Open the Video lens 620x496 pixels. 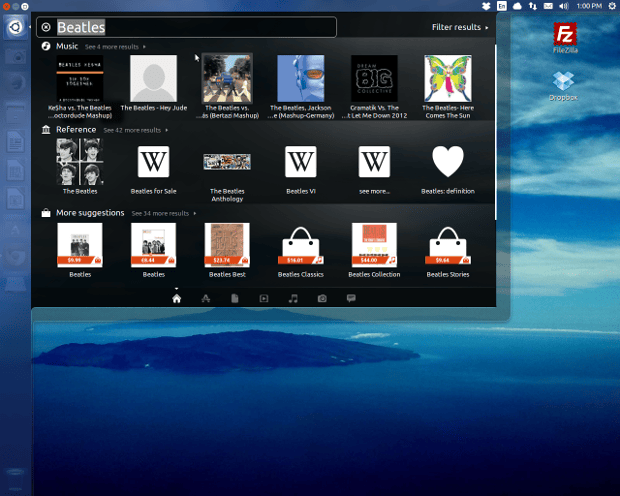[263, 298]
